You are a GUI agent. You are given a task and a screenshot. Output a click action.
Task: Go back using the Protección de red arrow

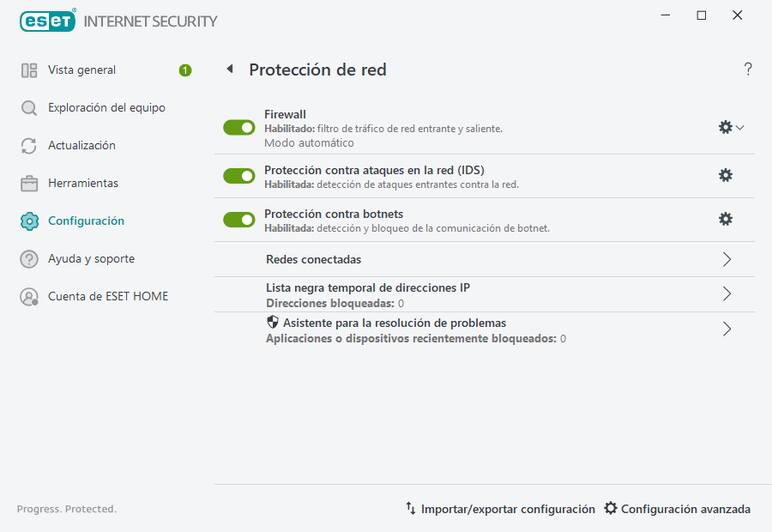(x=229, y=69)
